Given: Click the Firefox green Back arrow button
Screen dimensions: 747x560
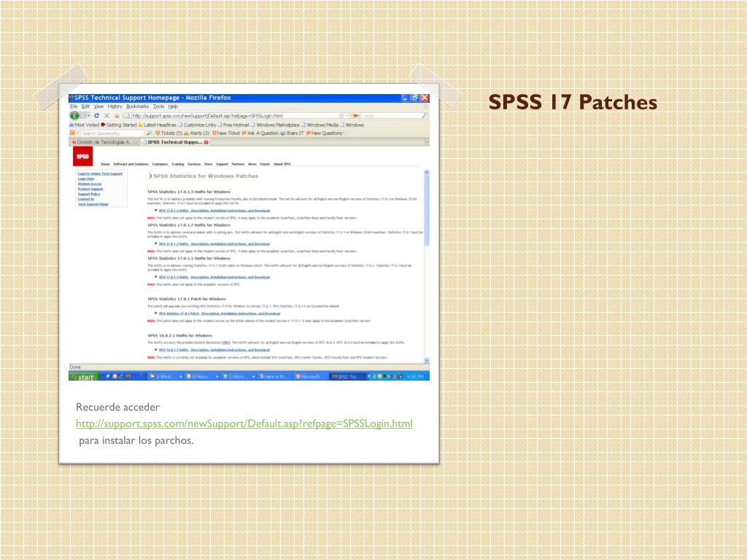Looking at the screenshot, I should click(x=74, y=116).
